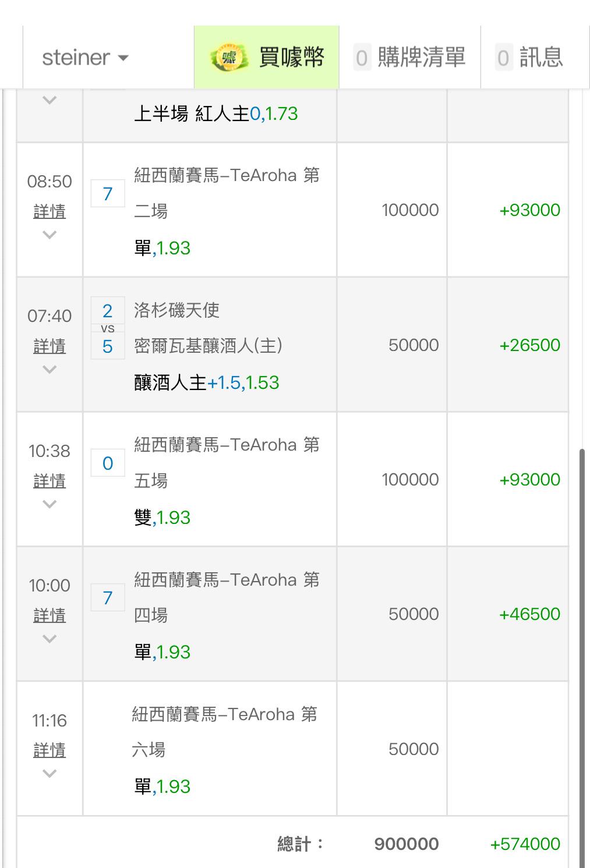Click score box 7 in the 第二場 row

[108, 194]
